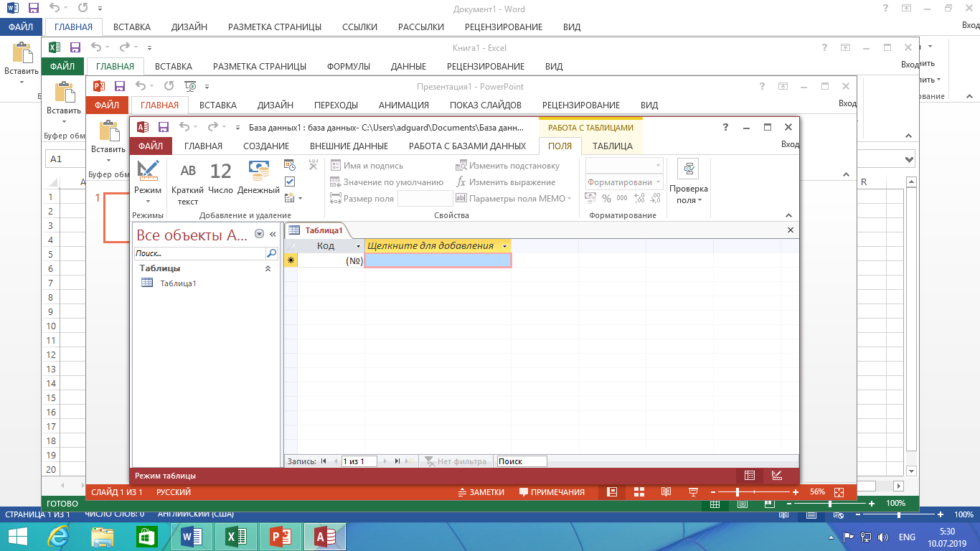Image resolution: width=980 pixels, height=551 pixels.
Task: Save the Access database with the floppy icon
Action: click(x=164, y=127)
